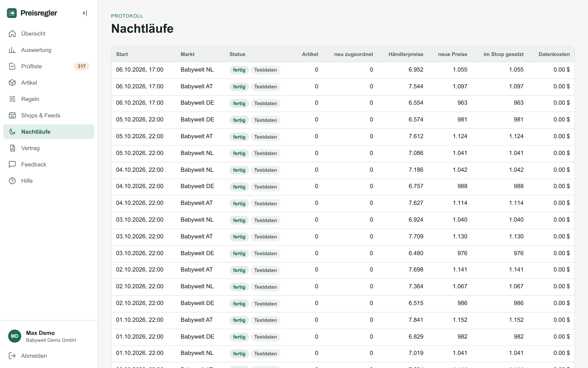The width and height of the screenshot is (588, 368).
Task: Click the Start column header
Action: 122,54
